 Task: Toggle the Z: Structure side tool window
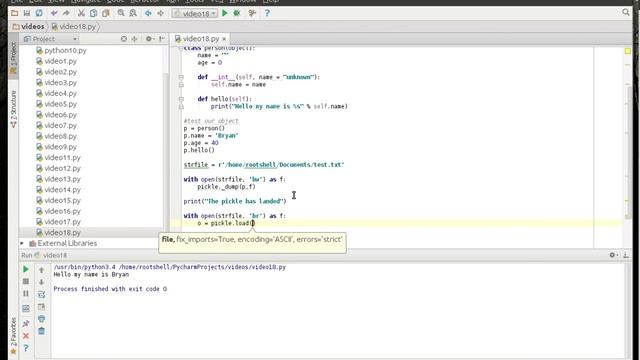[13, 109]
